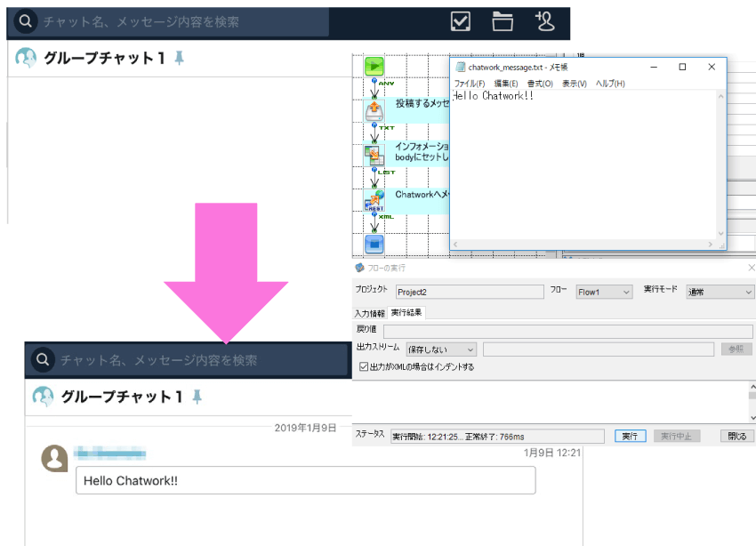Click the 参照 browse button

[x=736, y=349]
